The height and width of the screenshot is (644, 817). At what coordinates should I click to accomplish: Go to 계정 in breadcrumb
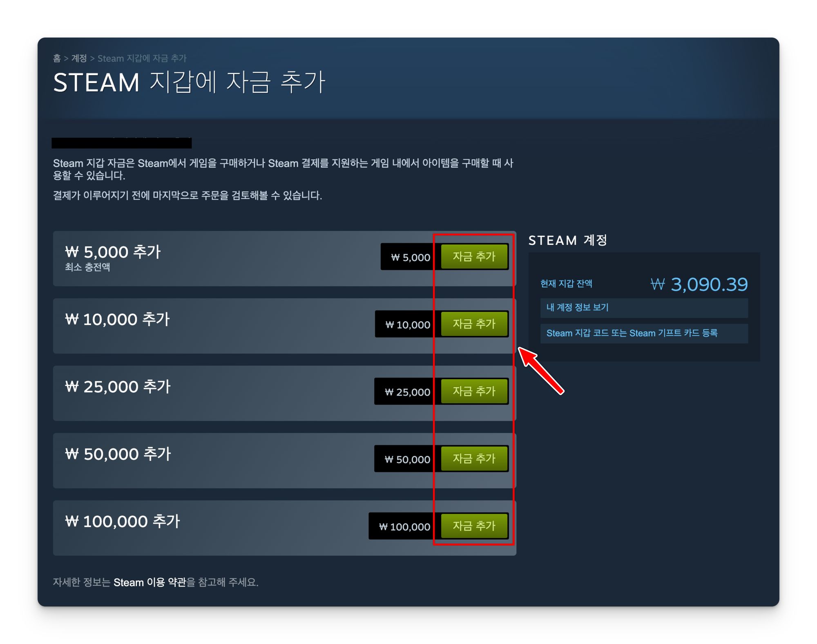pyautogui.click(x=79, y=58)
